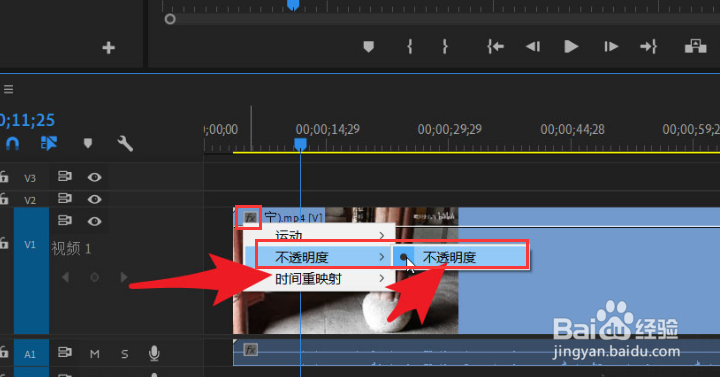Click the playhead timecode value
The height and width of the screenshot is (377, 720).
27,120
